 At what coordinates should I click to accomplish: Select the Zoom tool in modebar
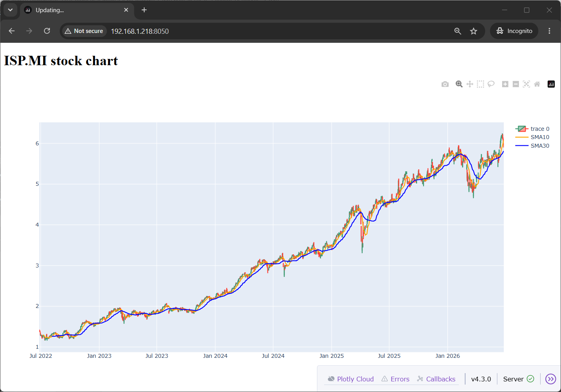[459, 84]
